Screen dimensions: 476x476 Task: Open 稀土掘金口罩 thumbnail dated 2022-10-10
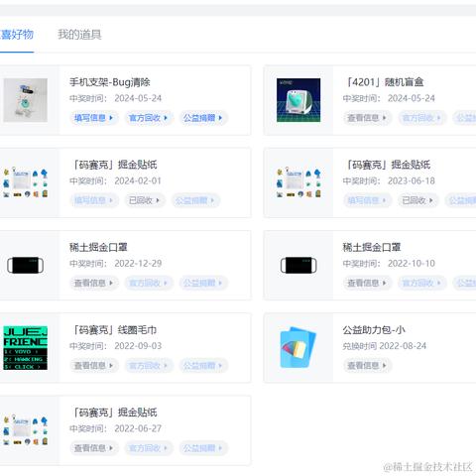pos(298,266)
